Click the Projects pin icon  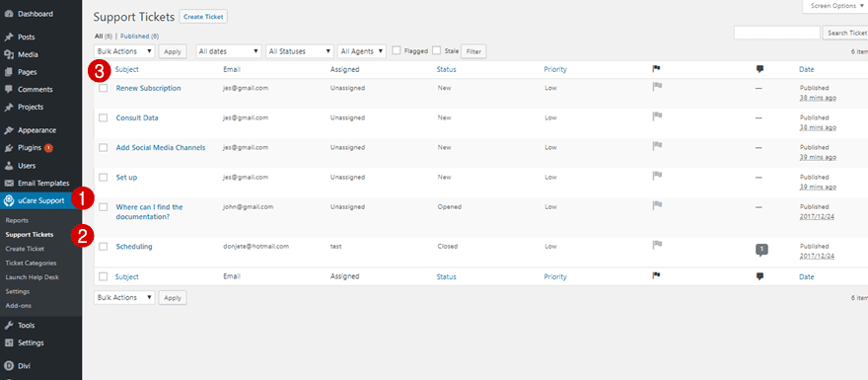(x=8, y=107)
